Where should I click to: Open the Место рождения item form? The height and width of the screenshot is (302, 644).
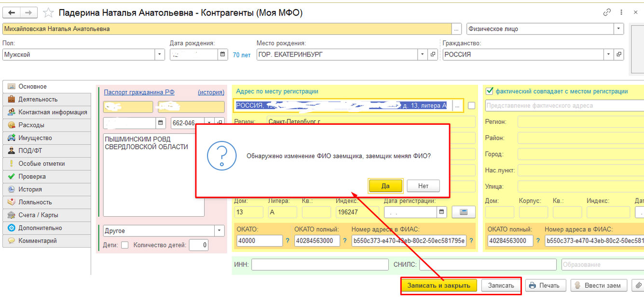pyautogui.click(x=433, y=54)
